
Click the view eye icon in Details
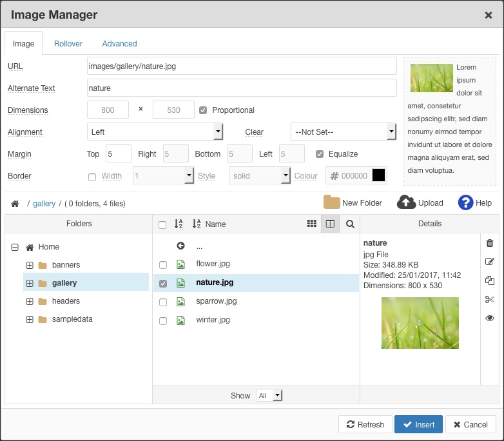(x=490, y=318)
